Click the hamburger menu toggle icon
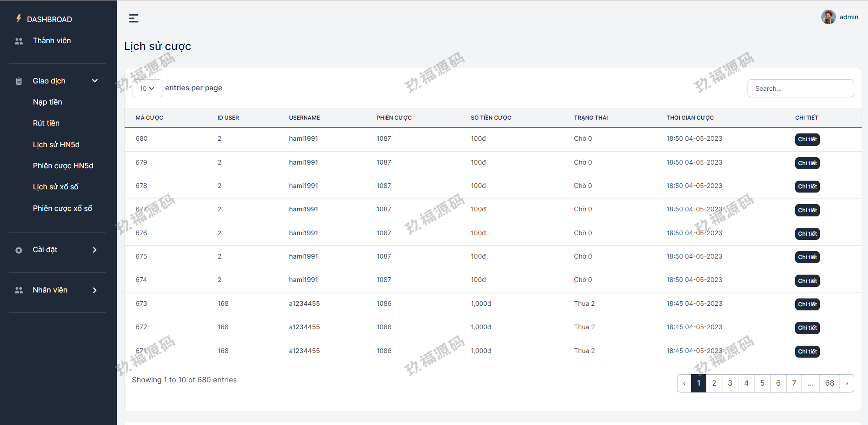The height and width of the screenshot is (425, 868). [133, 18]
